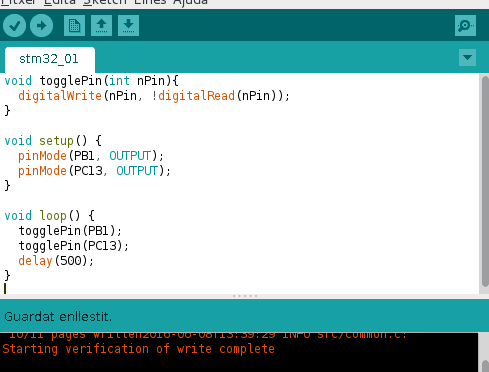Open the Edita menu
The height and width of the screenshot is (372, 489).
[60, 3]
